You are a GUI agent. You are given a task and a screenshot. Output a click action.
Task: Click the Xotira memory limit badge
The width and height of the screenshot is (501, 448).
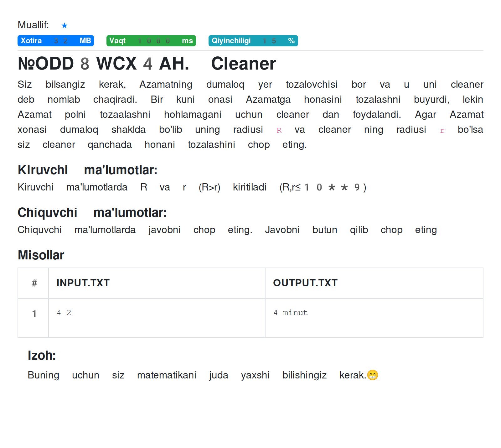(56, 41)
